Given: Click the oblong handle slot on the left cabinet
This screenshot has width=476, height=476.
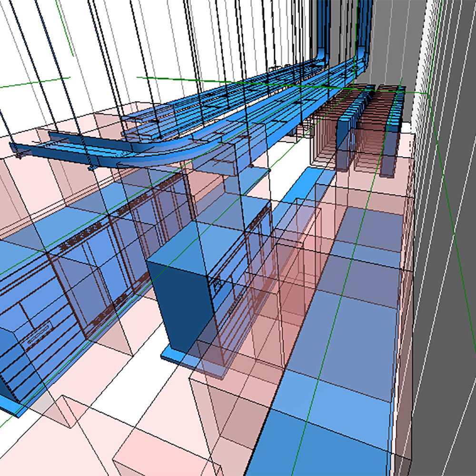Looking at the screenshot, I should tap(38, 333).
